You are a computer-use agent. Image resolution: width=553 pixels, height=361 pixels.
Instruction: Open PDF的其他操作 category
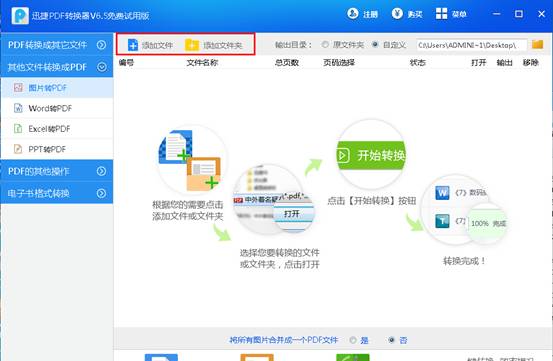[57, 171]
